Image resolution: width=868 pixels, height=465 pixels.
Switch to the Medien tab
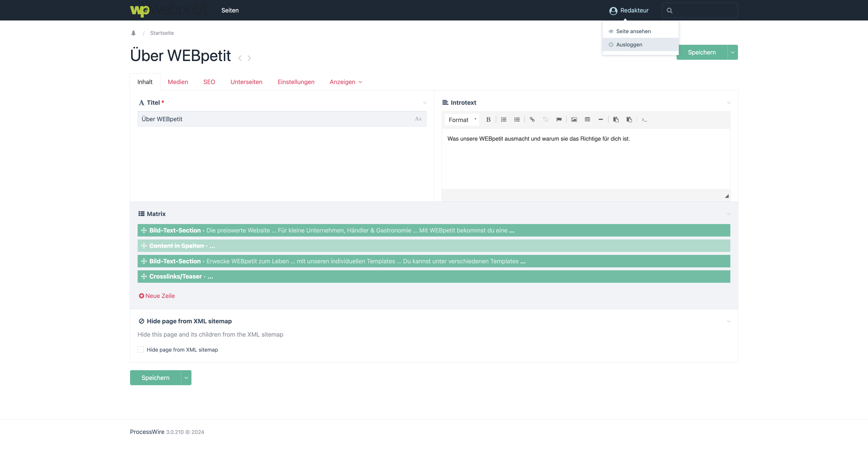pos(178,82)
